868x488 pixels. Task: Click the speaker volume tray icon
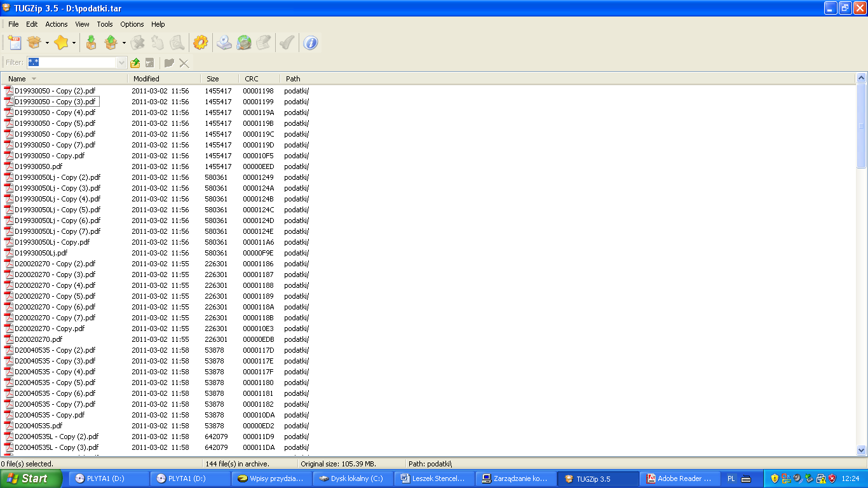coord(797,478)
